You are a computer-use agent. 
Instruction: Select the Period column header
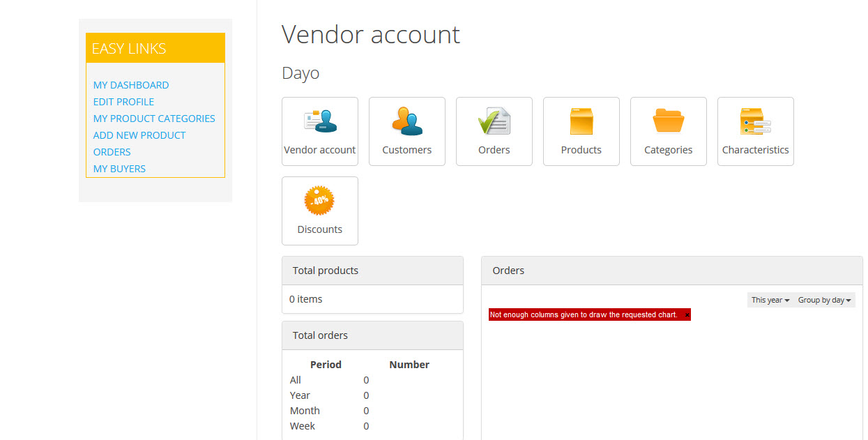coord(326,365)
